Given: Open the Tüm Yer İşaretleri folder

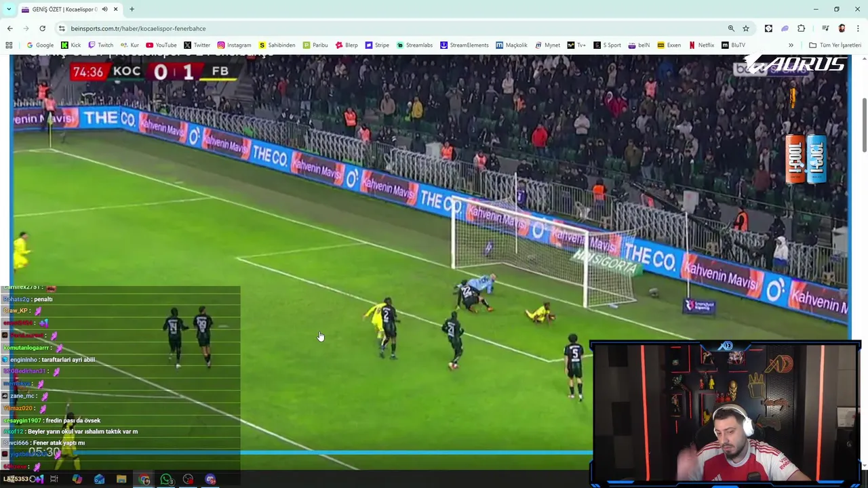Looking at the screenshot, I should pos(835,45).
